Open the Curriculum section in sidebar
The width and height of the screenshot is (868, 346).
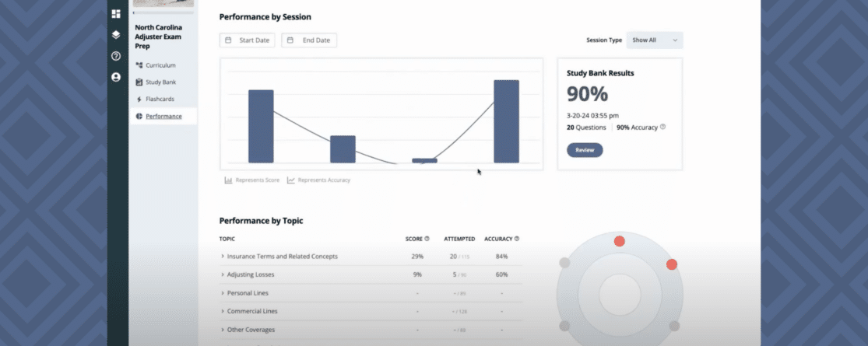[160, 65]
